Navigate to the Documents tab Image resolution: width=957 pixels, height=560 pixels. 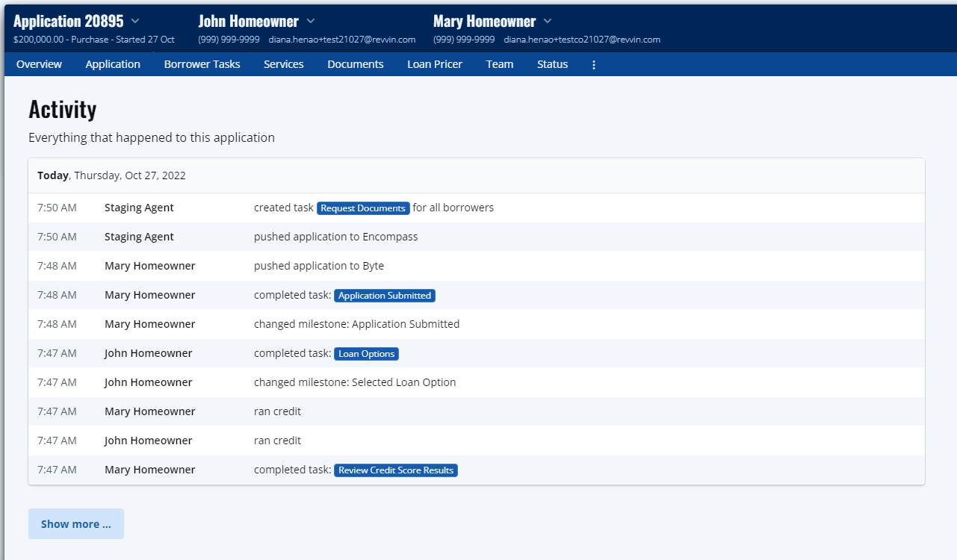coord(355,64)
